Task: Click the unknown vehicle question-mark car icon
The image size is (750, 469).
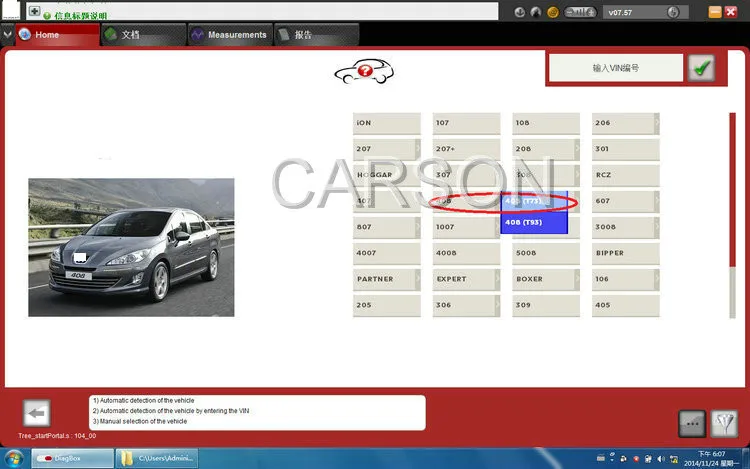Action: (x=364, y=72)
